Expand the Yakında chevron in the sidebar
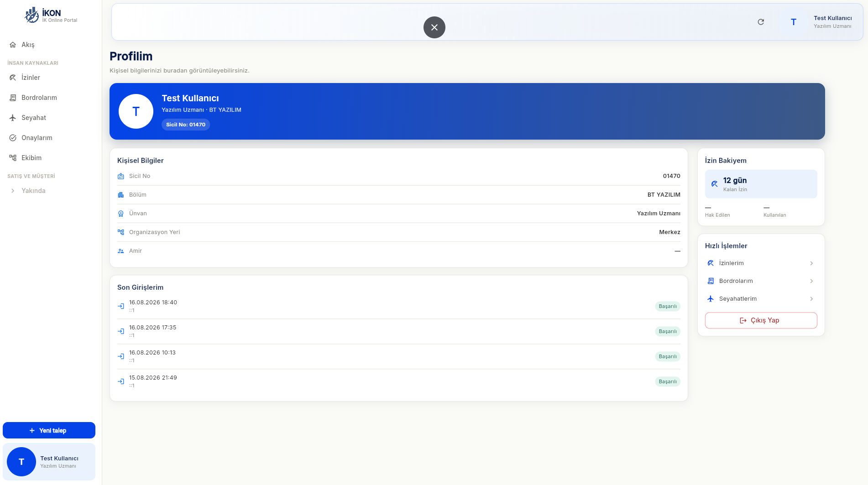Screen dimensions: 868x485 pos(13,191)
